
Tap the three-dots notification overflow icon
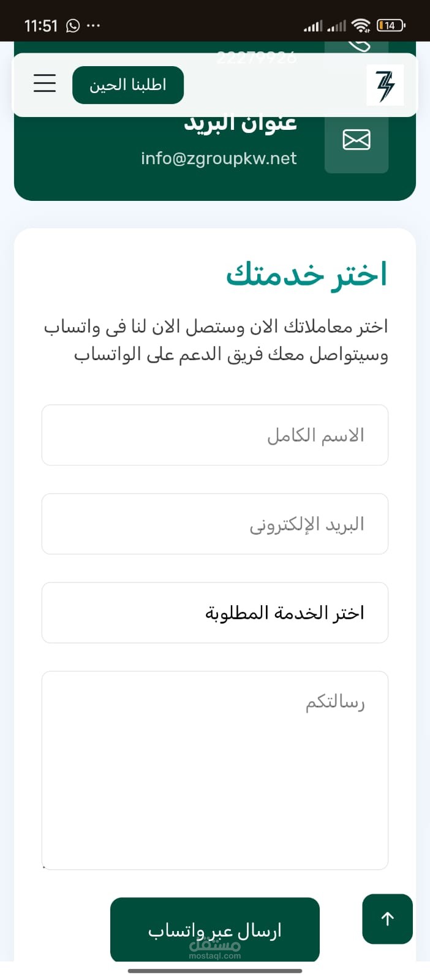[93, 26]
